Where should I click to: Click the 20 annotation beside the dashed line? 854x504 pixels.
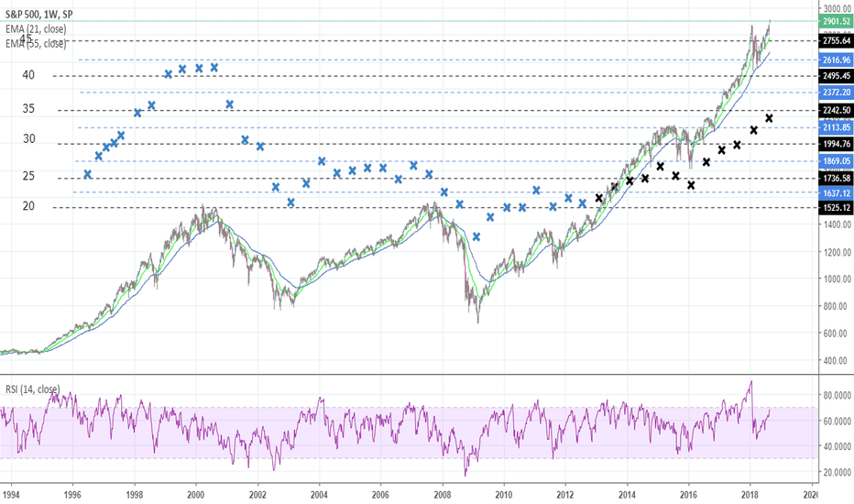click(x=28, y=206)
